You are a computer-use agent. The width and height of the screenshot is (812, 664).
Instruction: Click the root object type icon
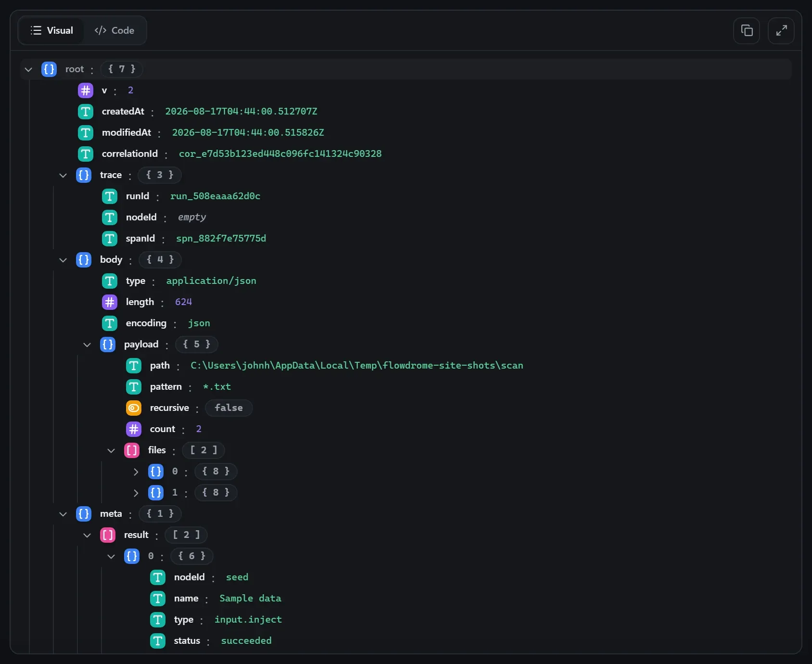coord(49,69)
